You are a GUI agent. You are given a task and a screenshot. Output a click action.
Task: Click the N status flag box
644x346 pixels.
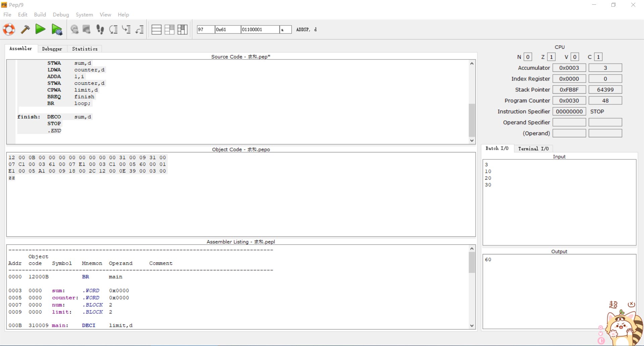tap(528, 57)
